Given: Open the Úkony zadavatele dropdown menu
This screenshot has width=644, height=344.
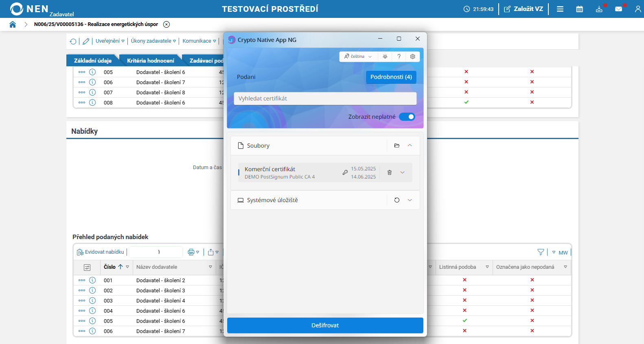Looking at the screenshot, I should tap(153, 41).
